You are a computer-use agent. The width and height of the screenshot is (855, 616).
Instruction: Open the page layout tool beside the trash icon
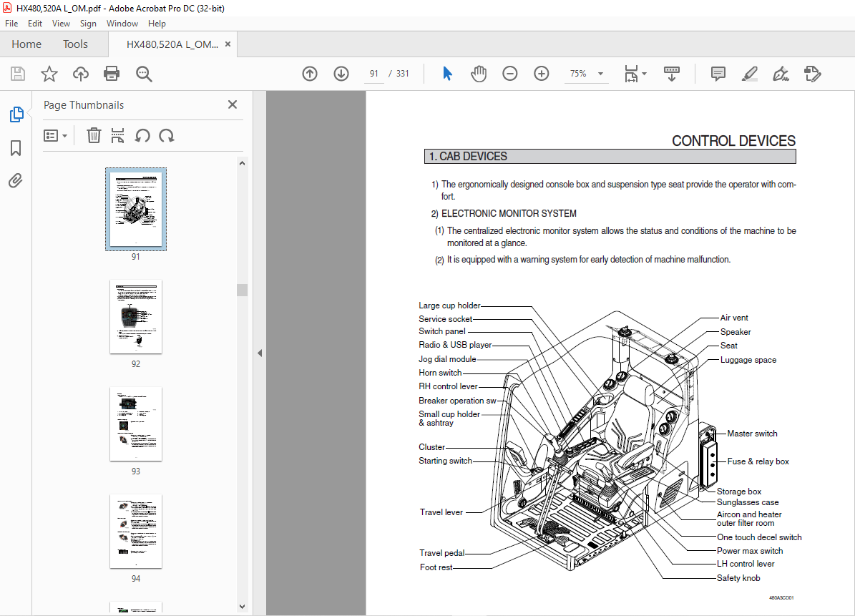(x=117, y=135)
